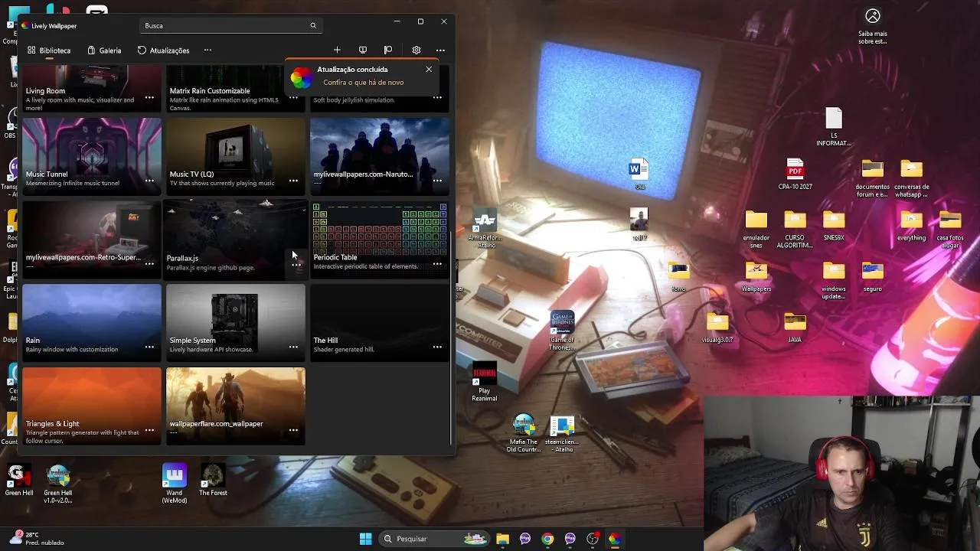
Task: Select the Game of Thrones desktop icon
Action: [x=562, y=331]
